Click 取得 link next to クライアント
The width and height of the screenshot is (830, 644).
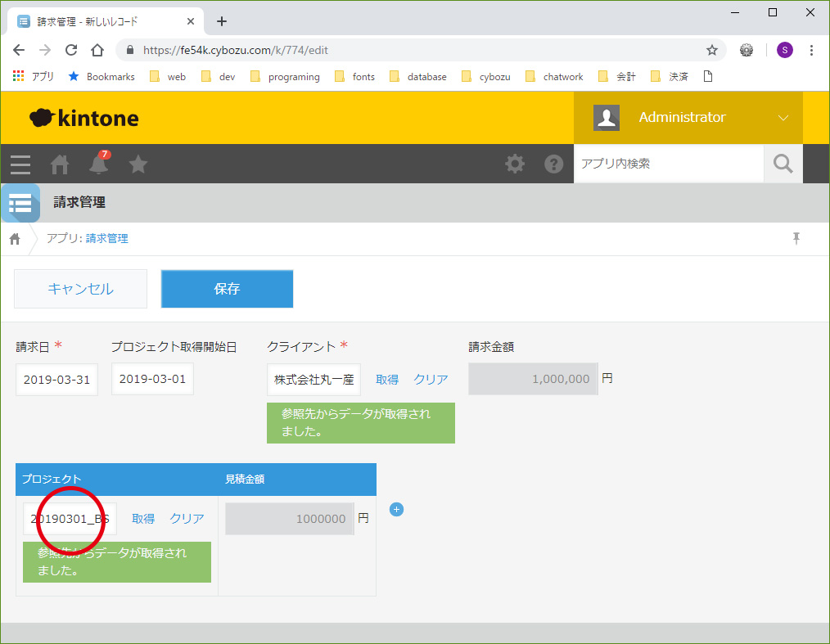click(387, 380)
